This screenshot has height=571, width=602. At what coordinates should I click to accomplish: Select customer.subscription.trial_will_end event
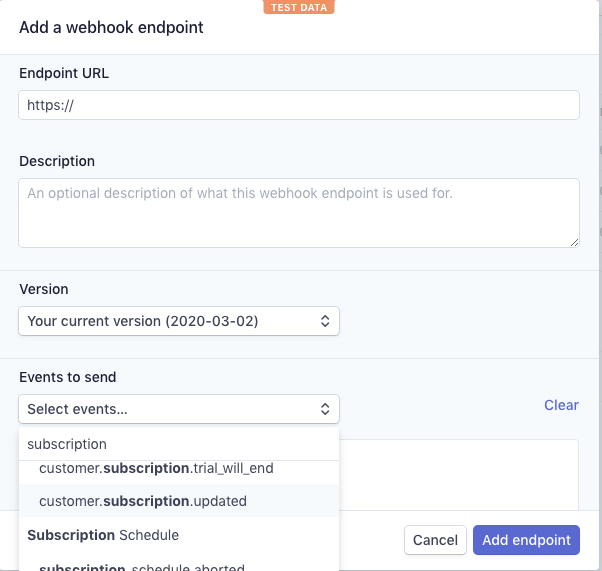[156, 468]
